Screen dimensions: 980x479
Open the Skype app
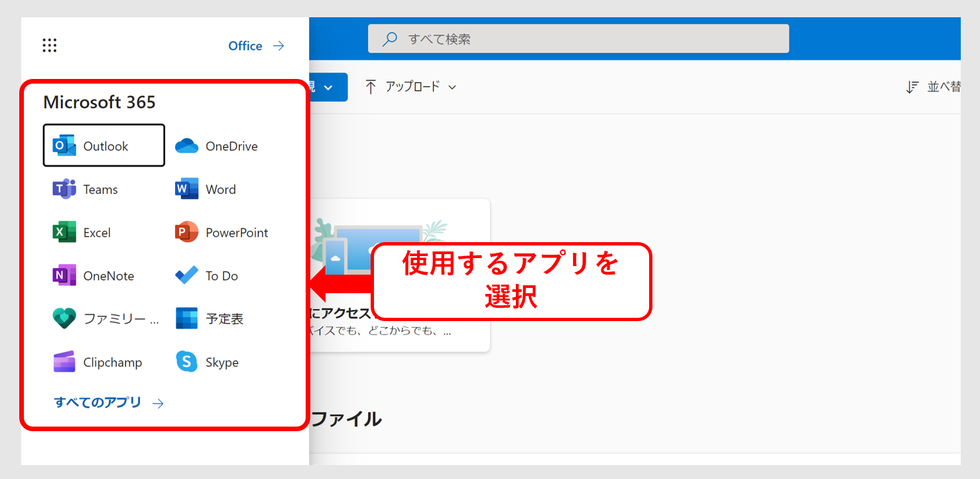coord(207,362)
